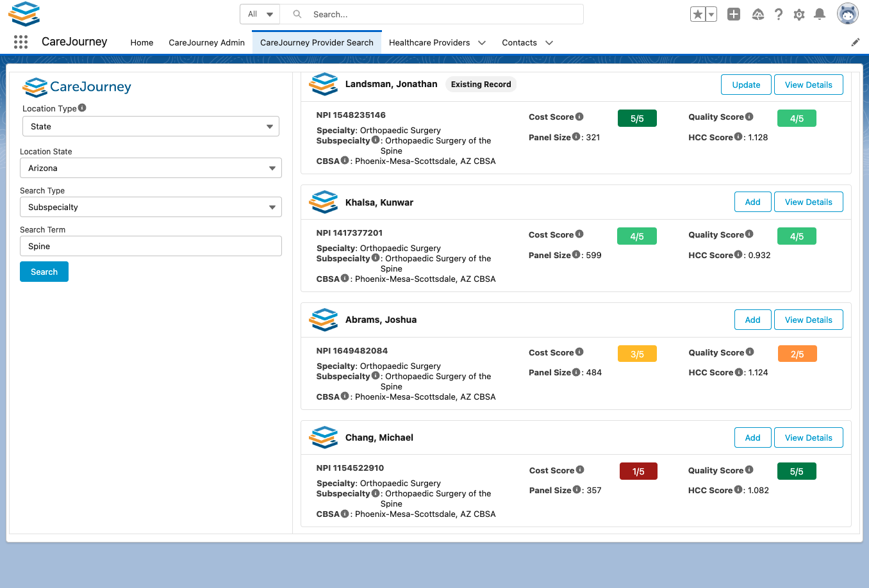Click the CBSA info icon for Abrams, Joshua
This screenshot has width=869, height=588.
[345, 396]
